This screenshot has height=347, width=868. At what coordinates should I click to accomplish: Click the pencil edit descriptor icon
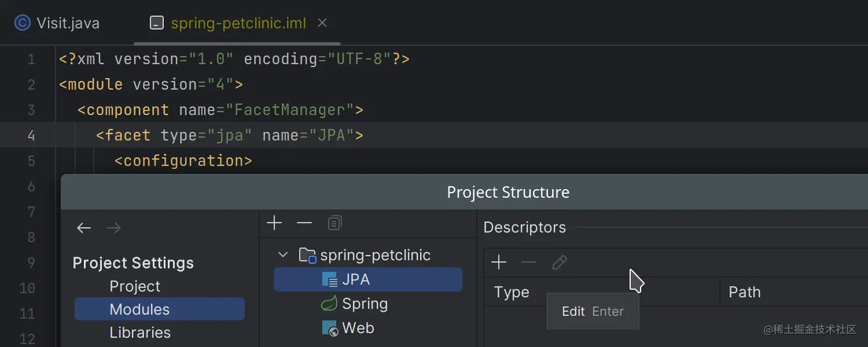559,263
